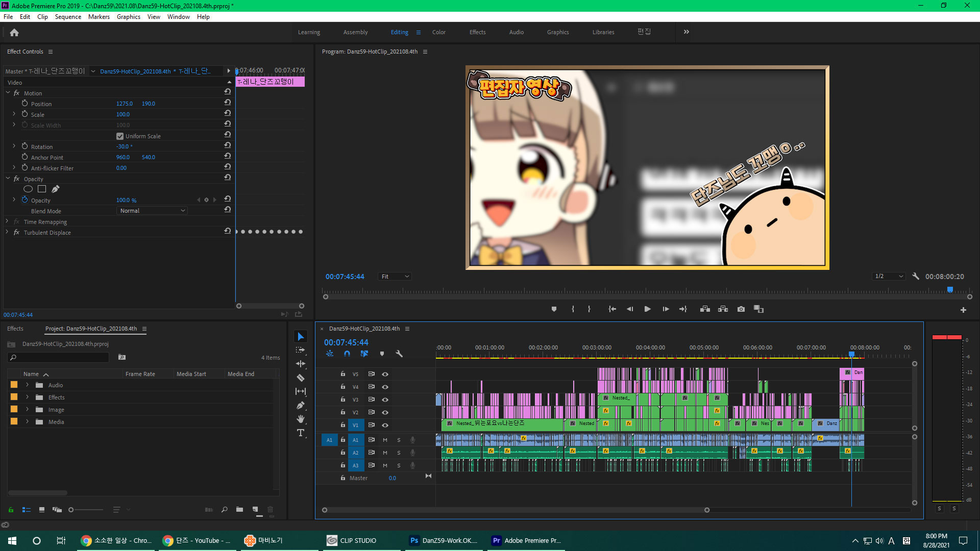980x551 pixels.
Task: Click the Opacity value 100.0 %
Action: click(126, 200)
